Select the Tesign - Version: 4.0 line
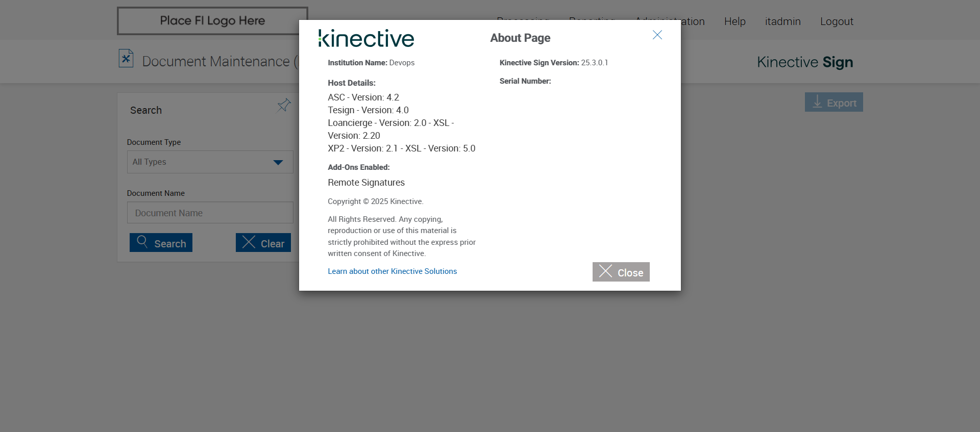 click(x=368, y=110)
